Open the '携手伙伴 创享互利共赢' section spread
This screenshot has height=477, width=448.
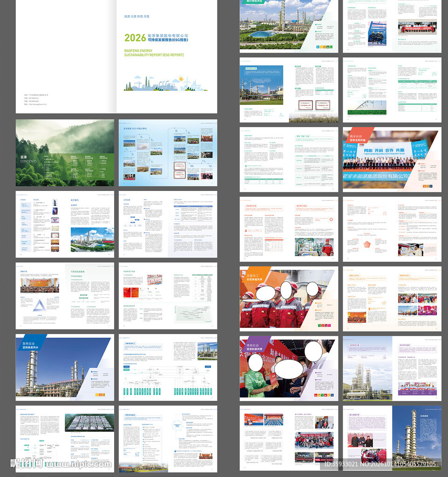point(392,160)
